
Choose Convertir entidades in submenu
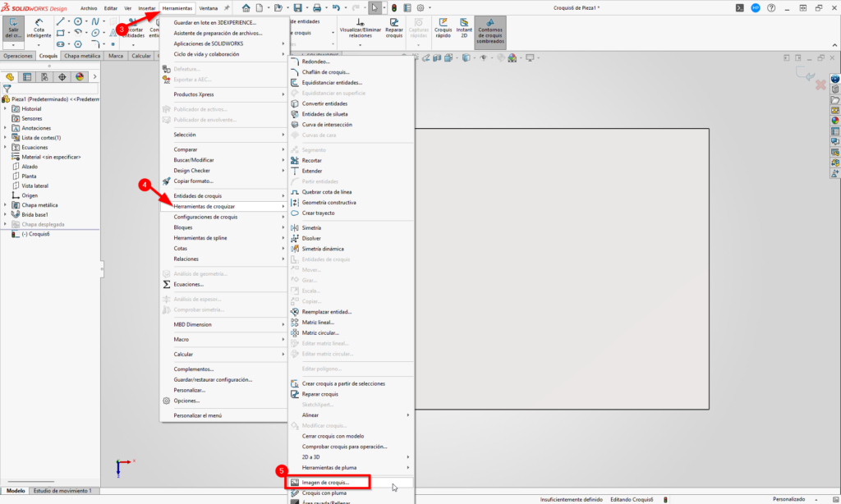coord(324,103)
